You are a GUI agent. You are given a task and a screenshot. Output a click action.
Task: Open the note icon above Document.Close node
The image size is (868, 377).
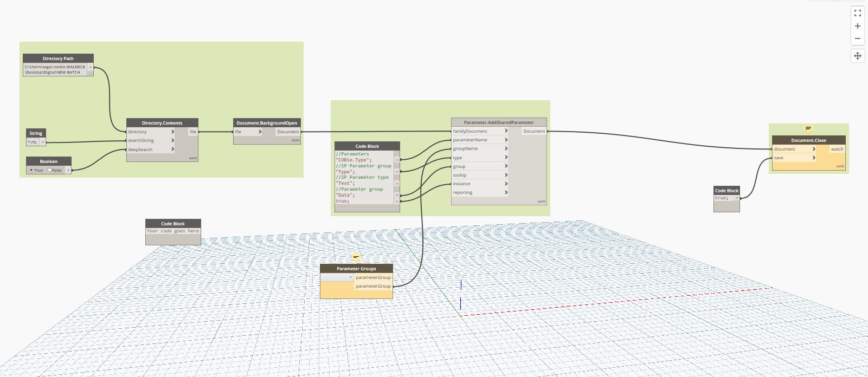[x=808, y=129]
